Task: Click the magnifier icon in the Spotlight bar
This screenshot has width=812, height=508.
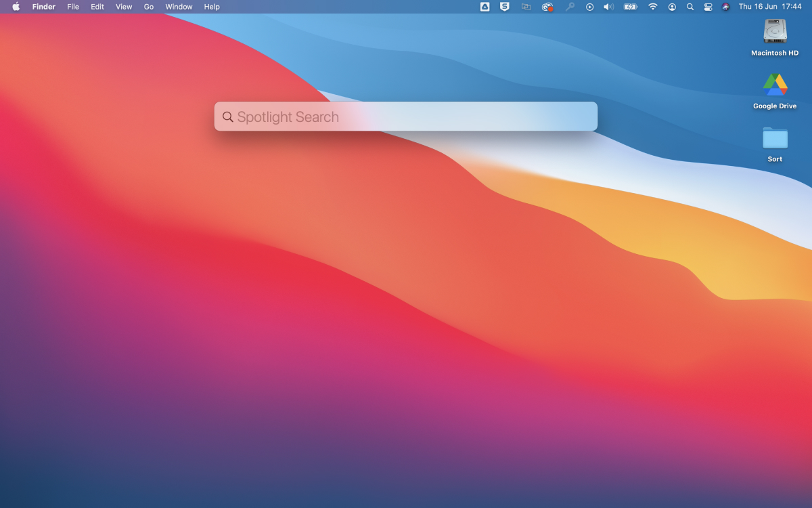Action: click(228, 117)
